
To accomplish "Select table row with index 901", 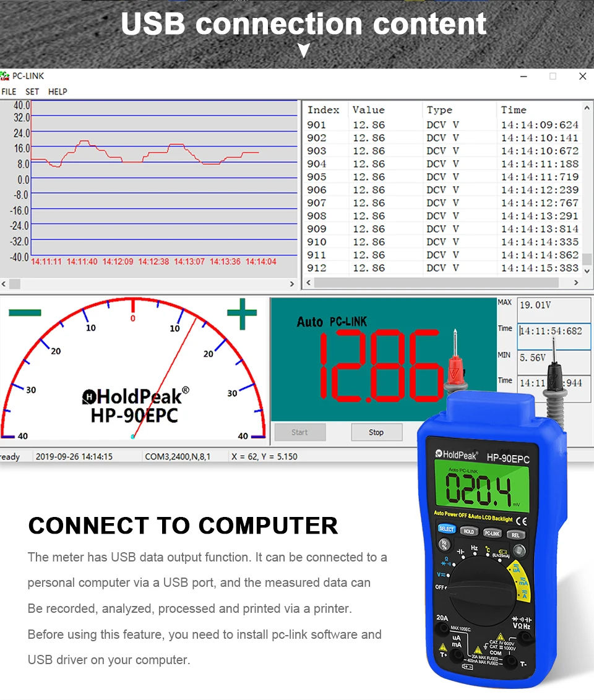I will click(x=443, y=125).
